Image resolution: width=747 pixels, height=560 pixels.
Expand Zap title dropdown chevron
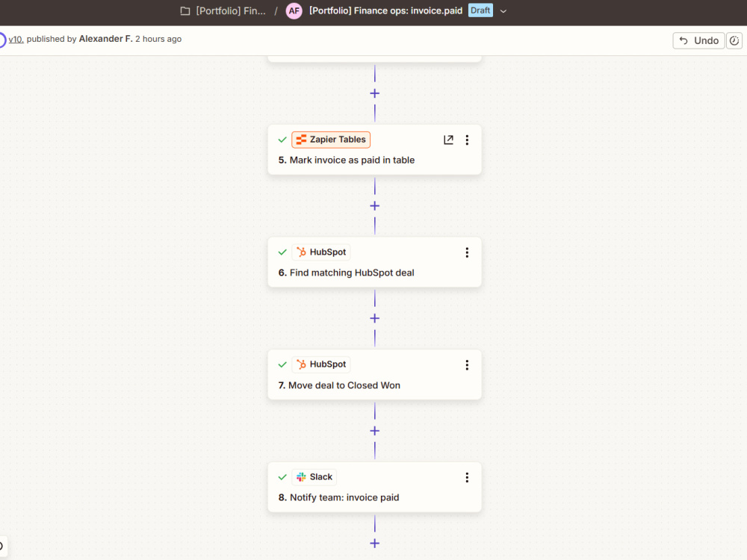(503, 11)
